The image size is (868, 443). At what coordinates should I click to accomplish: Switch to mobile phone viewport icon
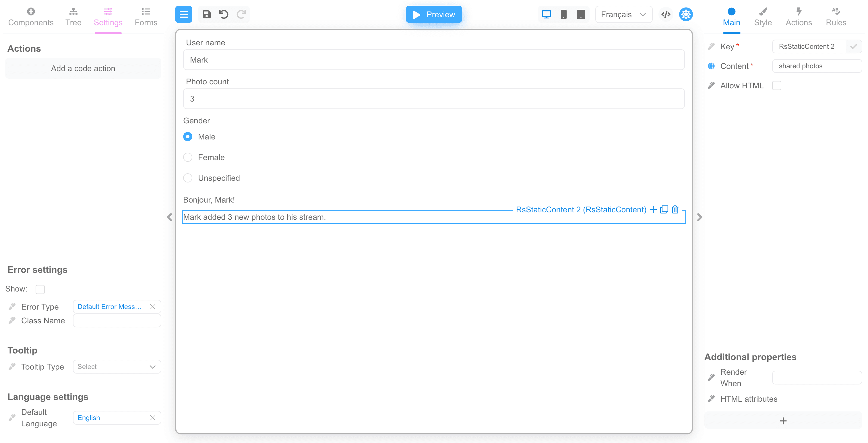click(563, 14)
